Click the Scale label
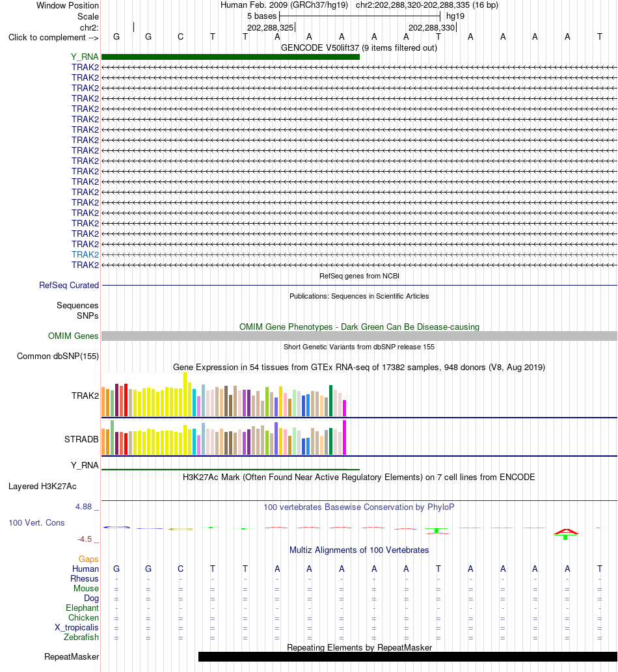Viewport: 618px width, 672px height. pos(88,17)
